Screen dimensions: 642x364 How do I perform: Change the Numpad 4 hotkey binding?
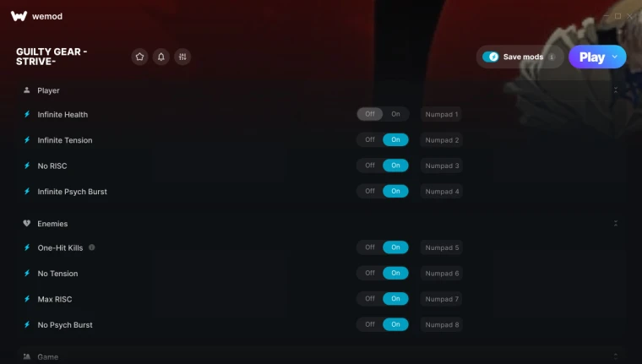(x=442, y=191)
